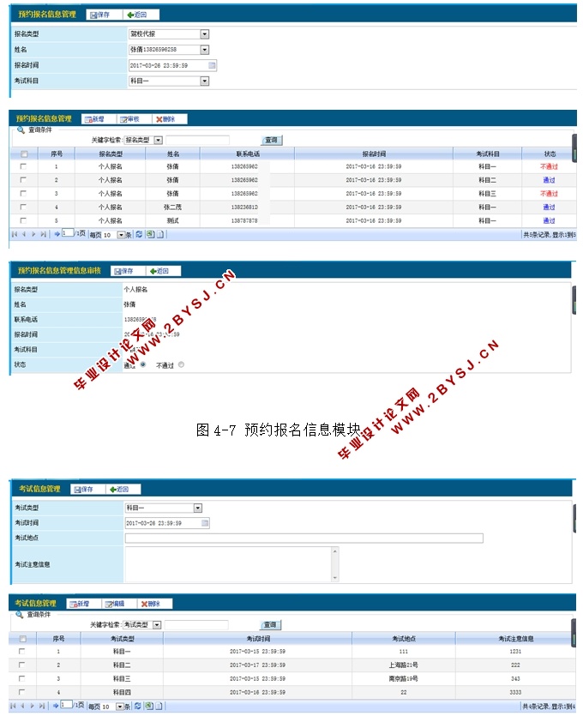
Task: Go to first page in 预约报名 list pager
Action: click(15, 234)
